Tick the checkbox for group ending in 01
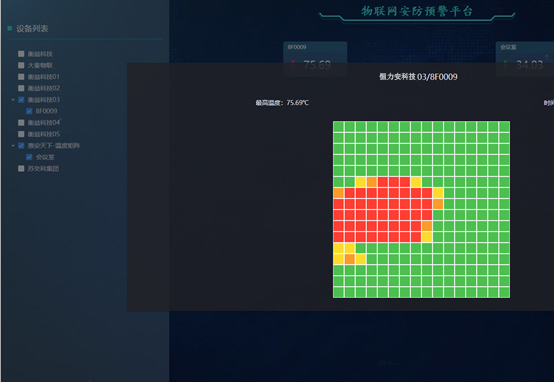 tap(21, 77)
